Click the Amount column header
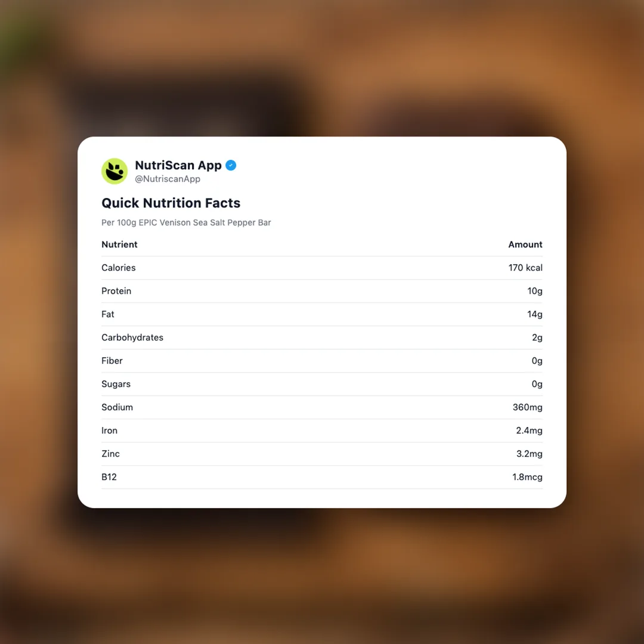The height and width of the screenshot is (644, 644). [525, 244]
